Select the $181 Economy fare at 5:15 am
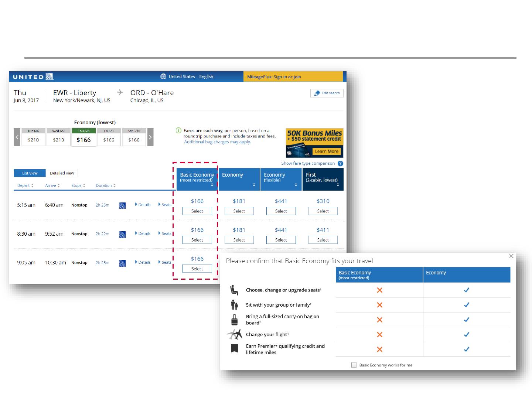Viewport: 532px width, 399px height. tap(239, 211)
